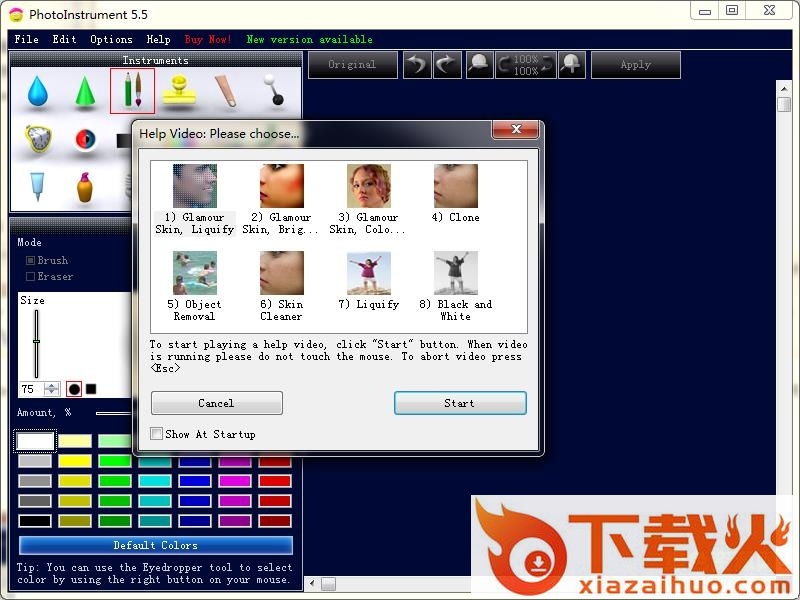Select the Brush mode option

(31, 261)
